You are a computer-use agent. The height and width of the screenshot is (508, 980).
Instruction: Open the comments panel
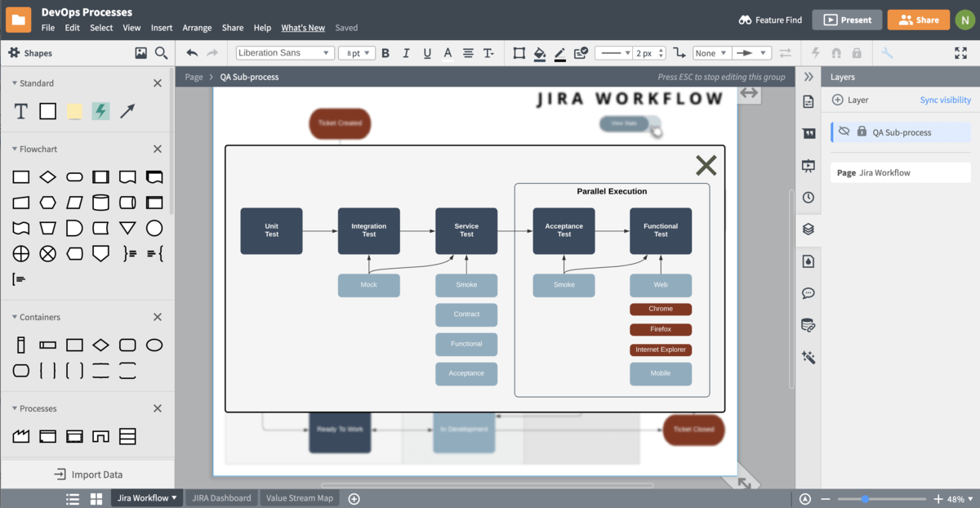808,292
